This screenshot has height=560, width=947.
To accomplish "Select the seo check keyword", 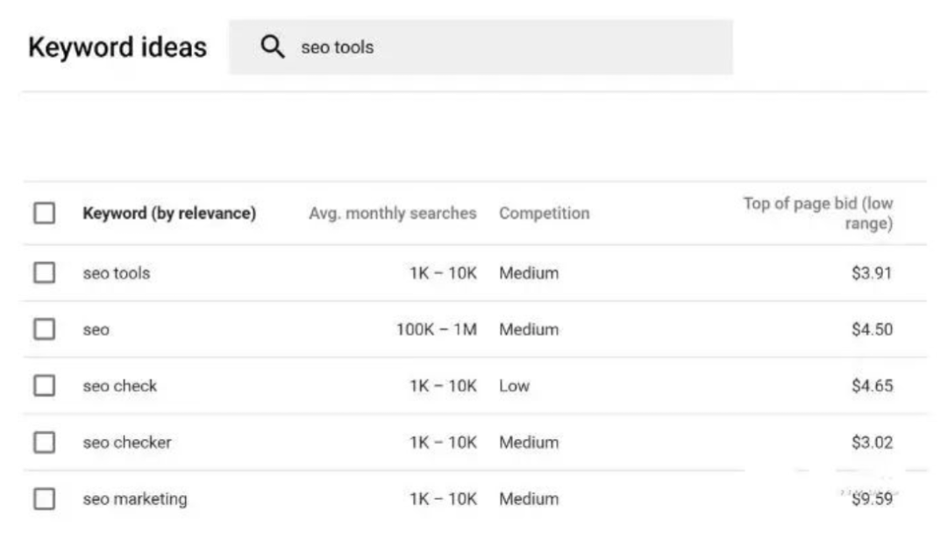I will click(x=120, y=386).
